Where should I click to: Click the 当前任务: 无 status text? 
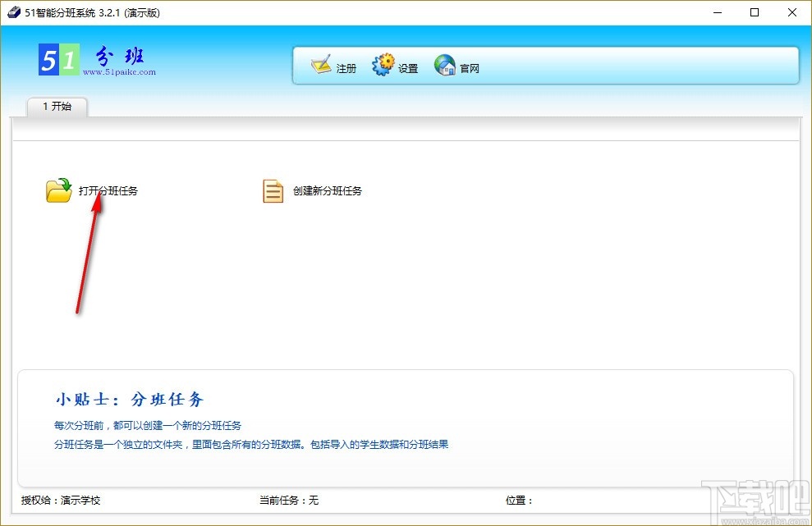pyautogui.click(x=289, y=501)
